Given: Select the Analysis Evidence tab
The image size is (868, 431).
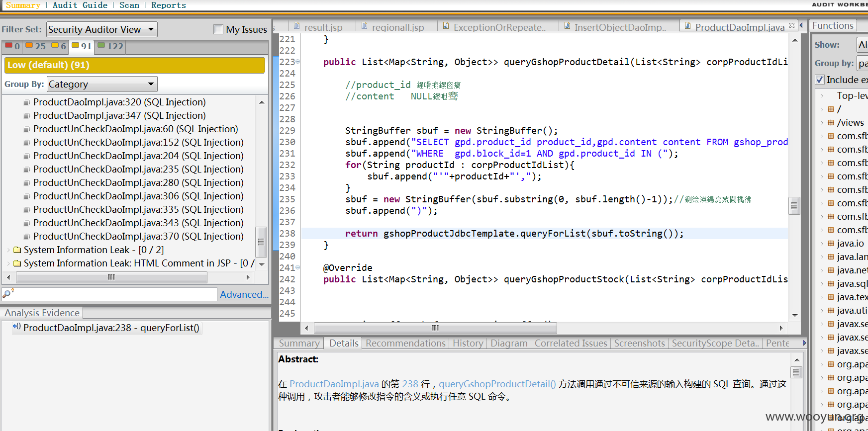Looking at the screenshot, I should point(42,313).
